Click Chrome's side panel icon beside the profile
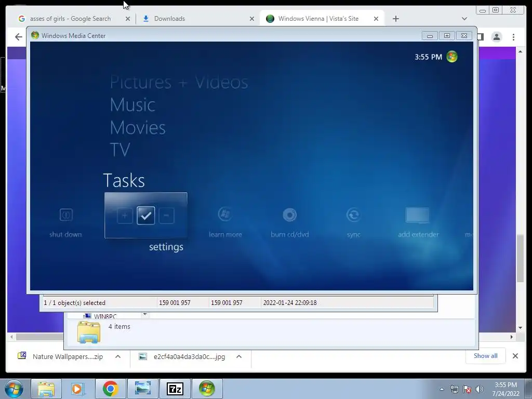Screen dimensions: 532x399 click(481, 37)
